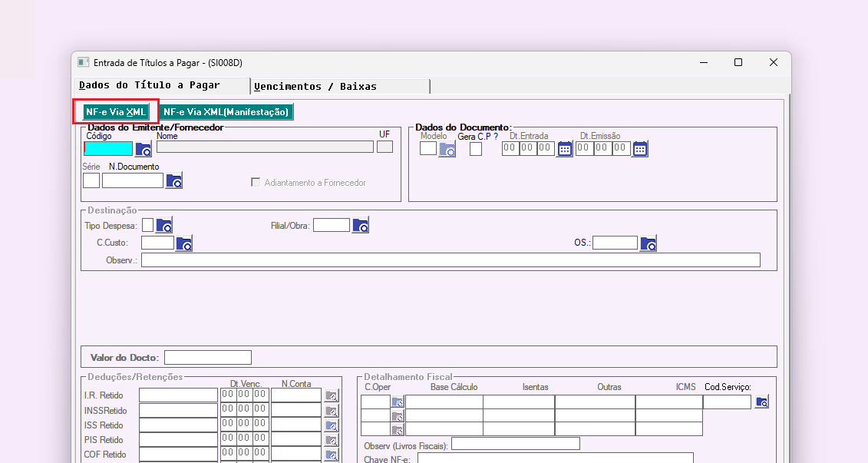Click first row Base Cálculo cell
868x463 pixels.
click(x=444, y=402)
